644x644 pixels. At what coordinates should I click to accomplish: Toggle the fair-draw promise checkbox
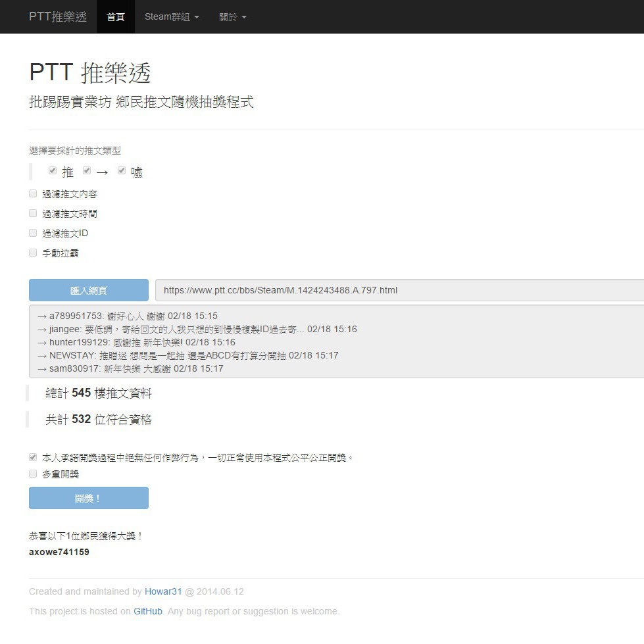pyautogui.click(x=33, y=457)
